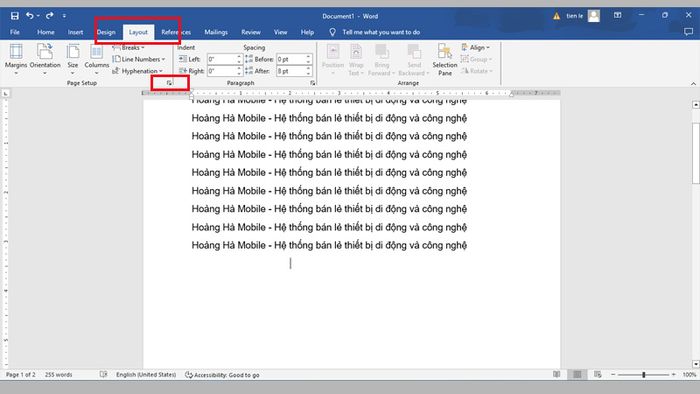The height and width of the screenshot is (394, 700).
Task: Collapse the ribbon with the chevron
Action: click(x=693, y=83)
